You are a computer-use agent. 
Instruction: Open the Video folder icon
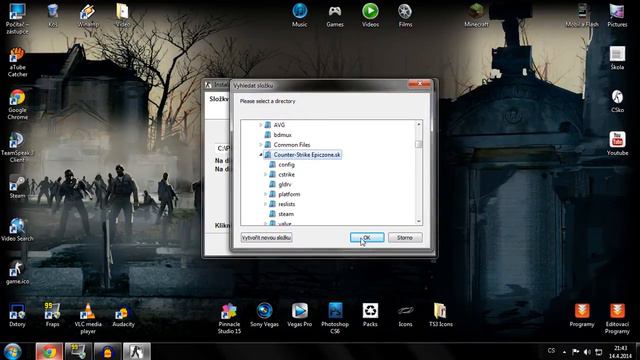click(x=123, y=15)
